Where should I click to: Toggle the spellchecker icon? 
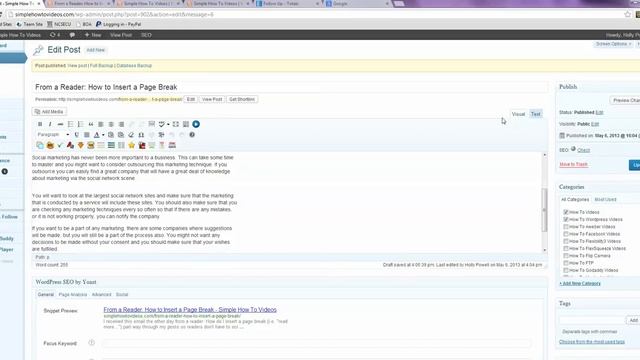coord(162,124)
